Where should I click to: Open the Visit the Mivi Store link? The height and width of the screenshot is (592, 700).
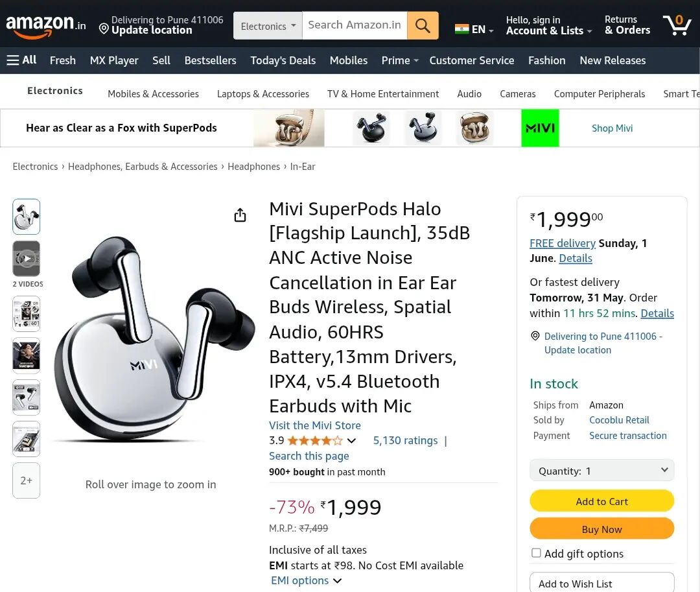click(x=315, y=425)
